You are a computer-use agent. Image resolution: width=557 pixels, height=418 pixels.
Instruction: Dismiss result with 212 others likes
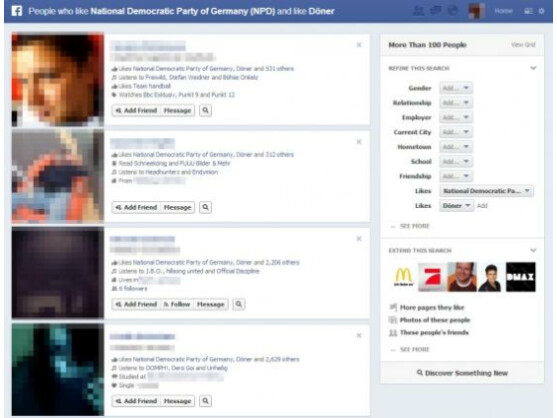click(359, 142)
